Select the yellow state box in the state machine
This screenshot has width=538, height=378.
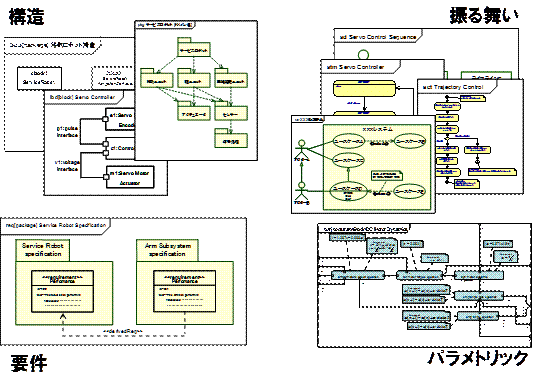coord(364,88)
